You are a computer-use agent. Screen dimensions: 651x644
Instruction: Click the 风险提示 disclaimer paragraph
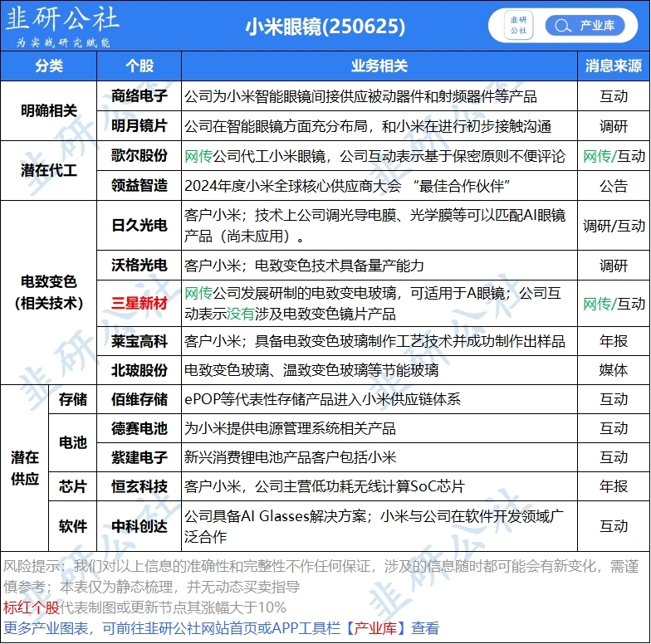321,576
